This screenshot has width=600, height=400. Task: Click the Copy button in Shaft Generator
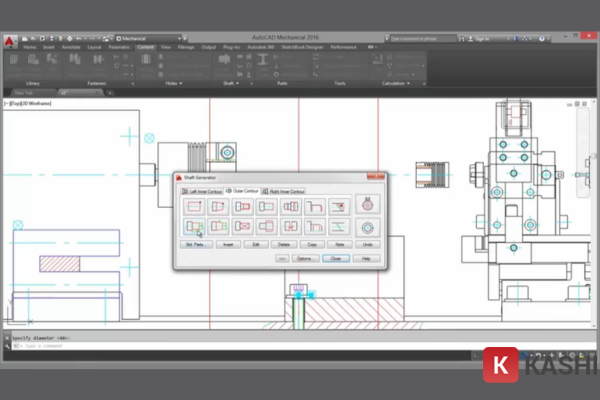312,245
